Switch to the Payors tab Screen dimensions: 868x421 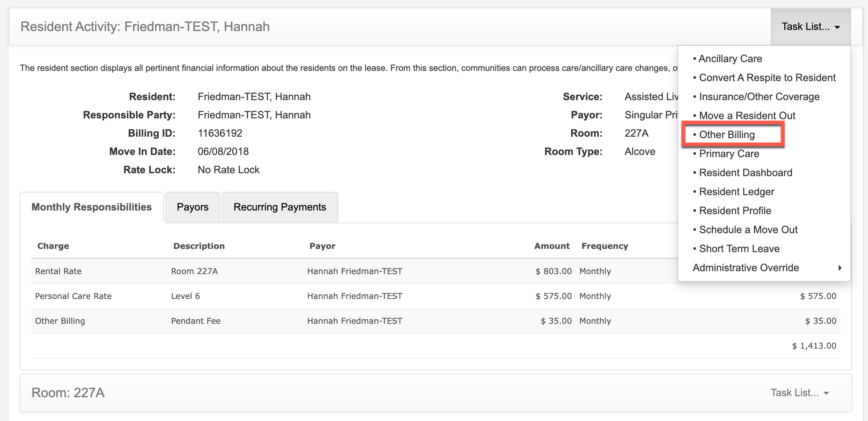point(193,207)
